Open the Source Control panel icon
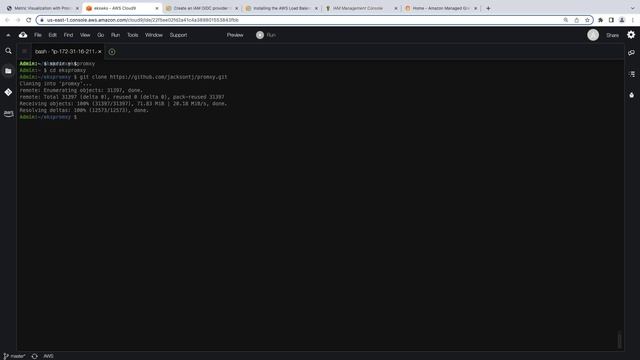This screenshot has height=360, width=640. point(8,92)
